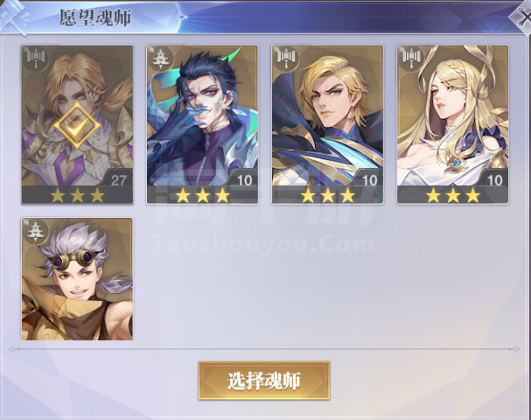The image size is (531, 420).
Task: Click the class icon on the selected blonde-ponytail card
Action: click(36, 59)
